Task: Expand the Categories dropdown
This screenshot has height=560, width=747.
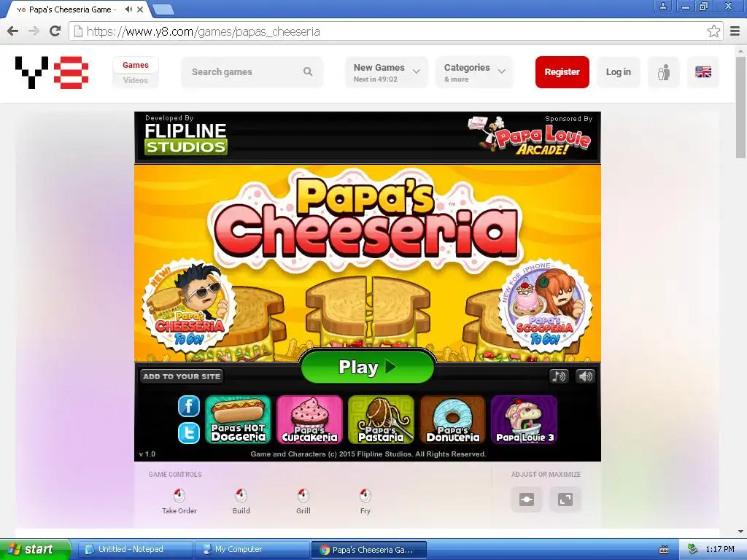Action: coord(474,72)
